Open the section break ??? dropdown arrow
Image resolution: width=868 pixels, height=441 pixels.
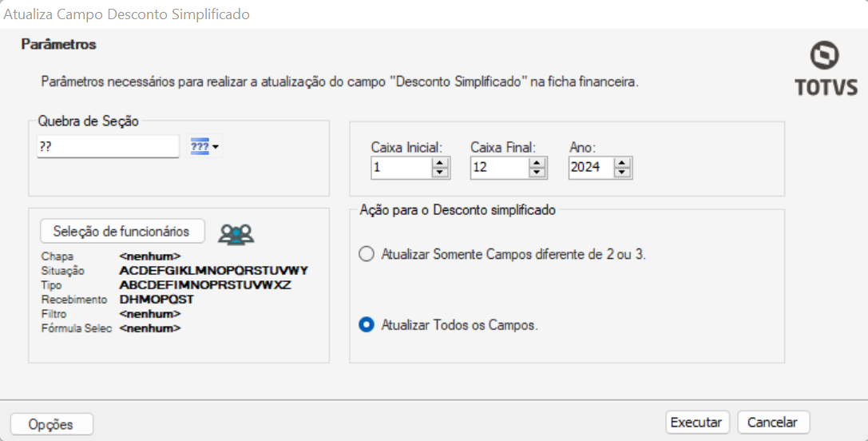point(216,147)
